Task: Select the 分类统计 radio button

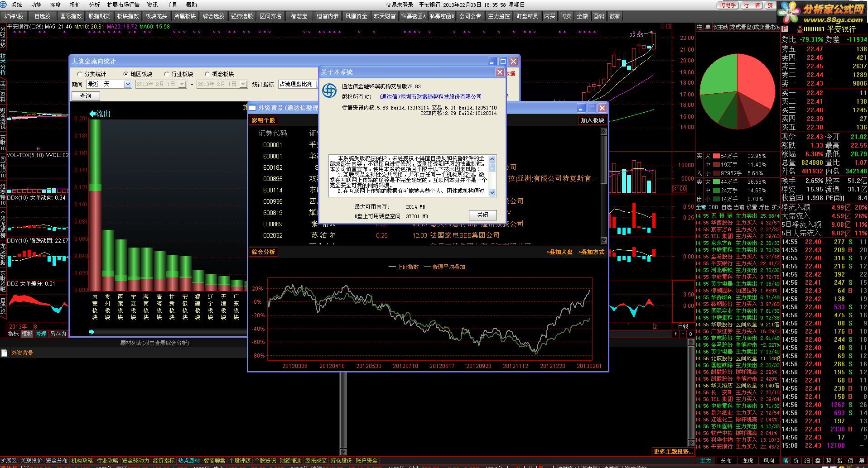Action: [92, 74]
